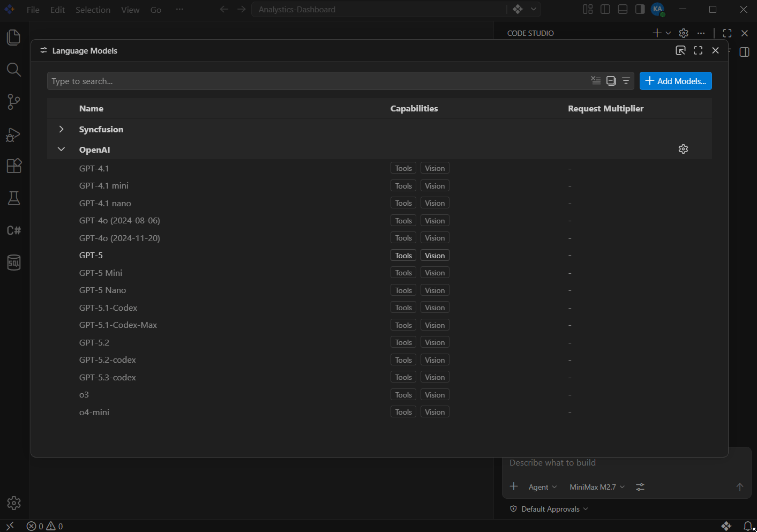Collapse the OpenAI provider group
This screenshot has width=757, height=532.
(62, 149)
